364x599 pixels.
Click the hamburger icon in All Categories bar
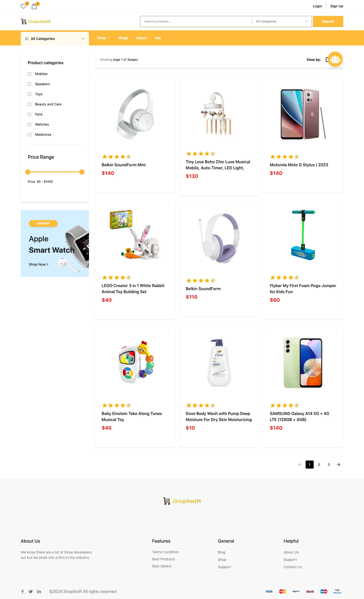pyautogui.click(x=27, y=38)
